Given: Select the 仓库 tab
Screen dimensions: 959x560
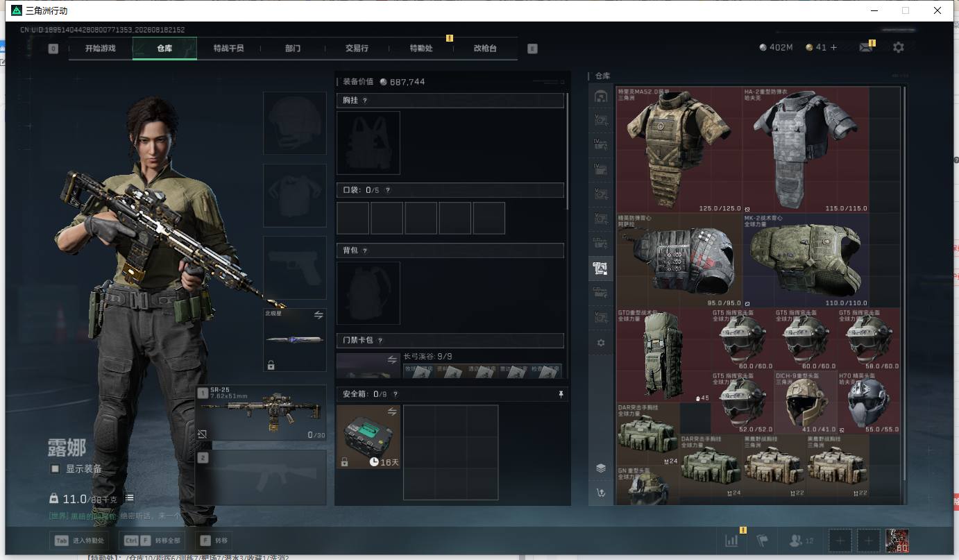Looking at the screenshot, I should [164, 49].
